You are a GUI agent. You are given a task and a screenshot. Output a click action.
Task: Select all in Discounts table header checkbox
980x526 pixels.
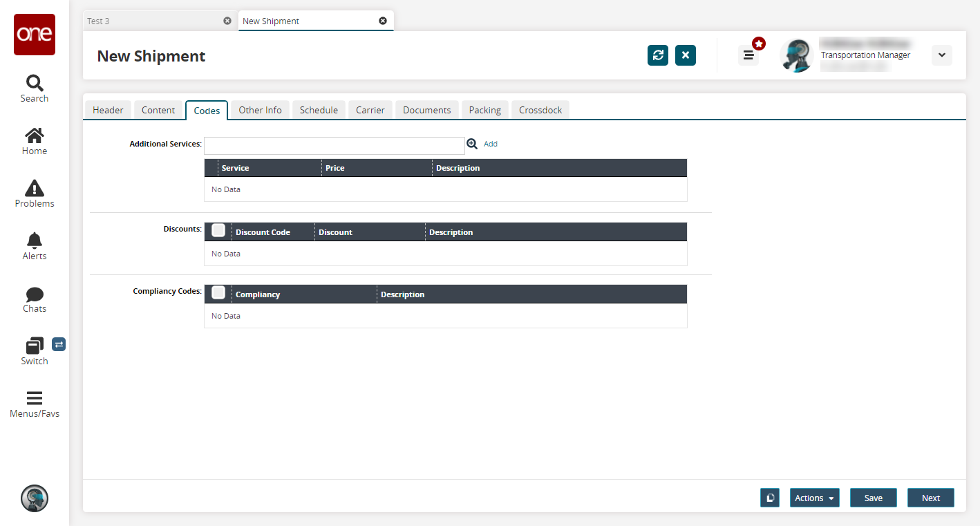(218, 230)
